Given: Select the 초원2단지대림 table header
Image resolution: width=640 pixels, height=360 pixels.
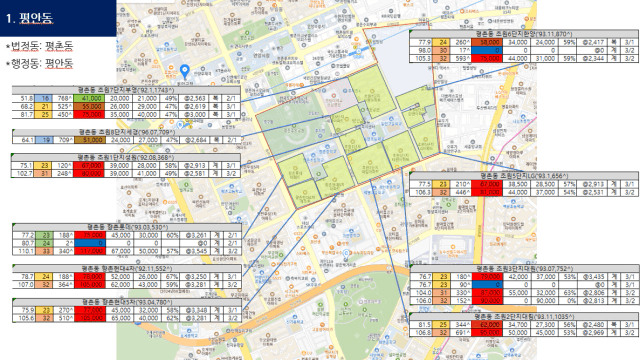Looking at the screenshot, I should pyautogui.click(x=524, y=317).
